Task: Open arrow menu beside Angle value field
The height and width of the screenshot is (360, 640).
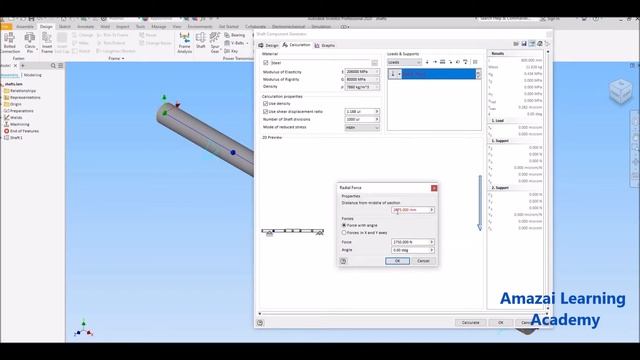Action: [431, 250]
